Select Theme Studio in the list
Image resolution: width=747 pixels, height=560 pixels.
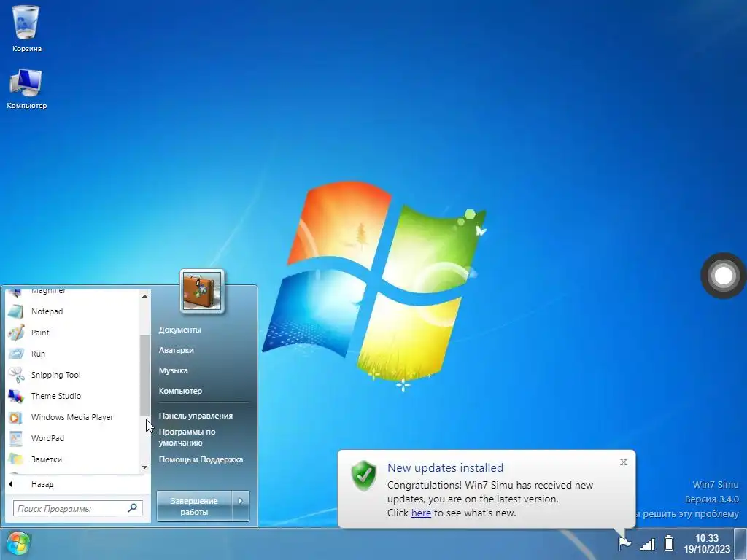(72, 396)
